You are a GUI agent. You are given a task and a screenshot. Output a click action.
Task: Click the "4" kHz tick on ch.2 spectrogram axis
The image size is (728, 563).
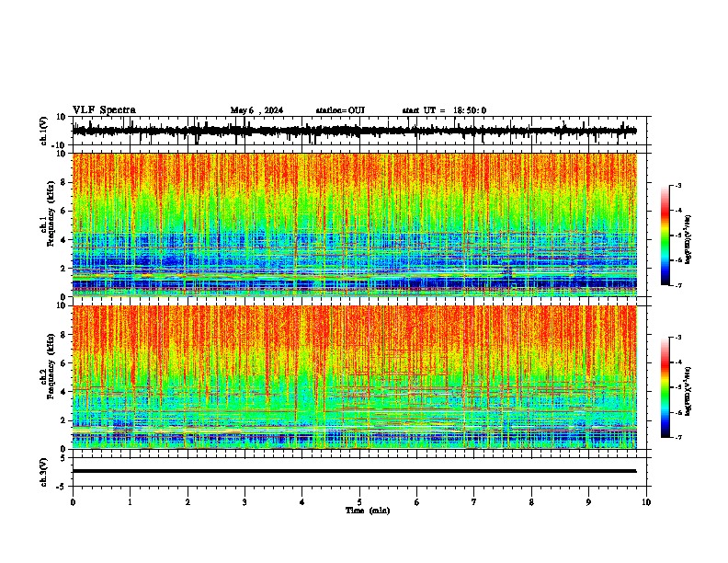pos(64,392)
